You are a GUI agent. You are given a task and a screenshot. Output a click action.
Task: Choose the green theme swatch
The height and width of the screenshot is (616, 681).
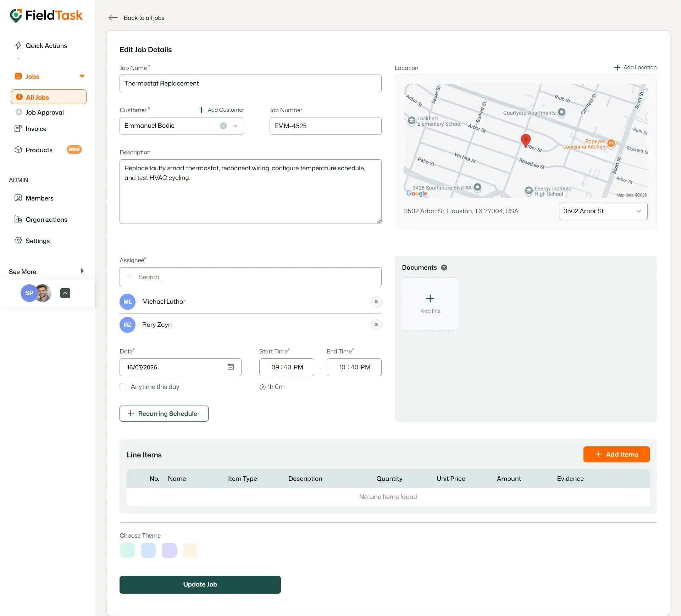coord(127,550)
